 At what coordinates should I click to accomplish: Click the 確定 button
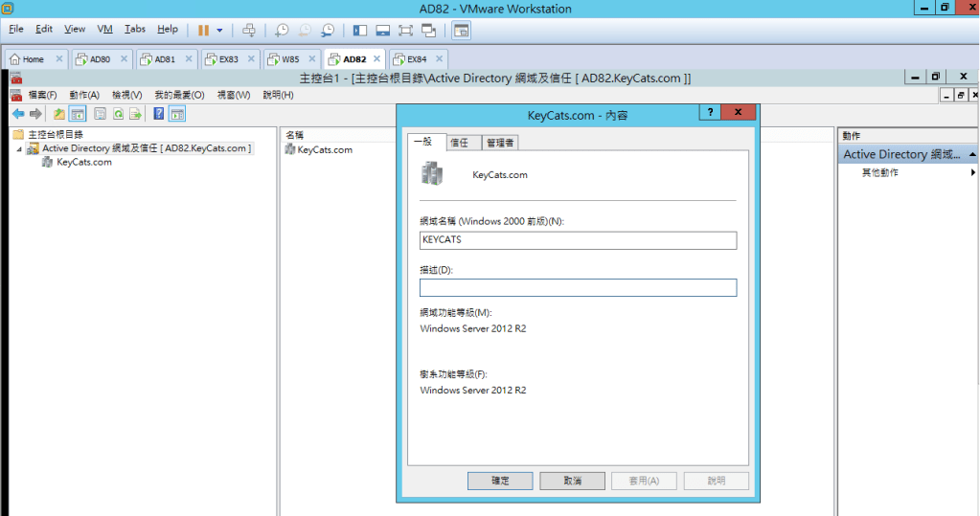point(499,481)
